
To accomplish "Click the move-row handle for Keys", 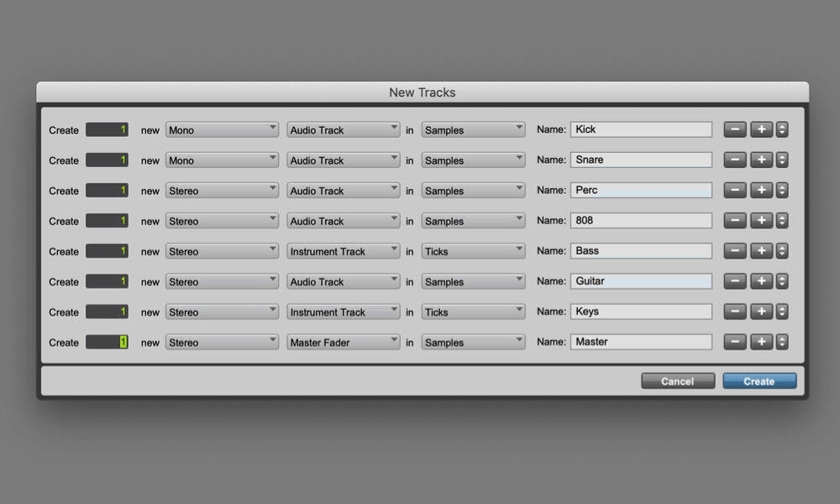I will pos(782,312).
